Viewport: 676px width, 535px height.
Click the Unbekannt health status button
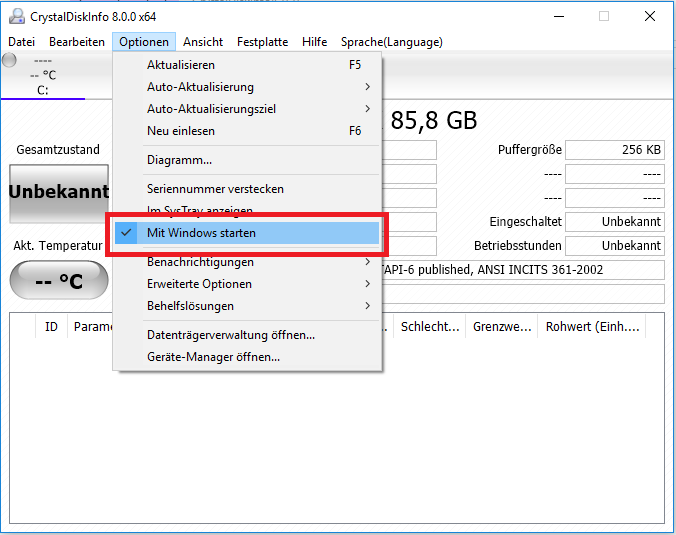tap(58, 192)
